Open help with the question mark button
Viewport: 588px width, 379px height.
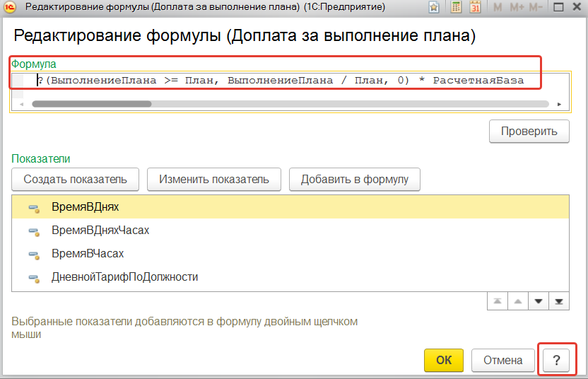point(556,360)
